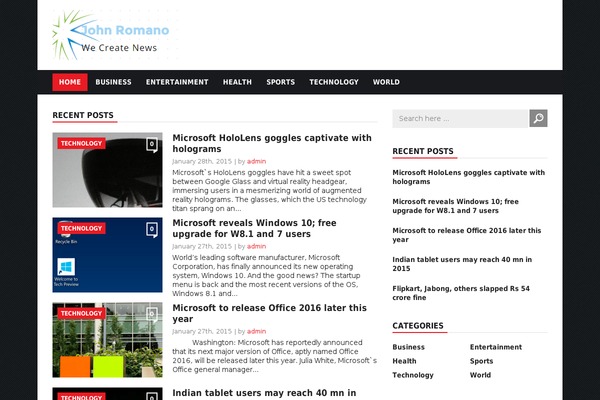Open Office 2016 release article headline

point(269,313)
